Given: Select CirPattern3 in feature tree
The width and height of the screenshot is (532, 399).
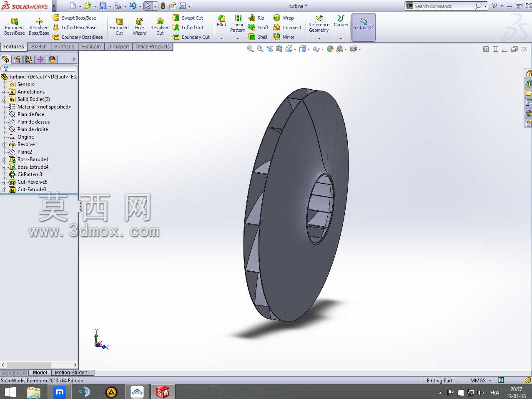Looking at the screenshot, I should pyautogui.click(x=30, y=174).
